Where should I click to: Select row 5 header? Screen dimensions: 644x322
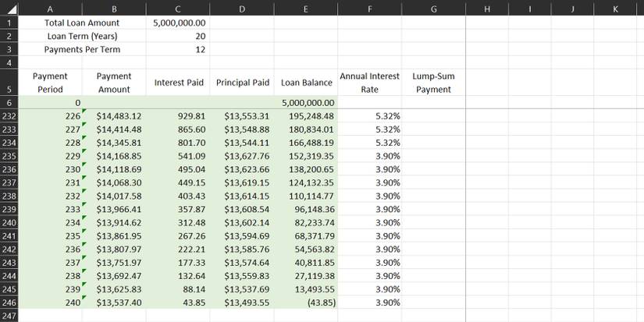(10, 82)
